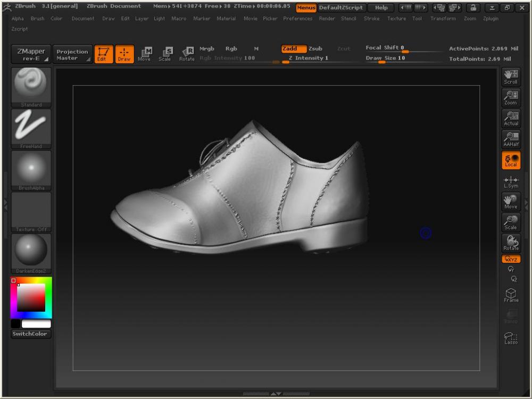The width and height of the screenshot is (532, 399).
Task: Select the Move transform icon in top toolbar
Action: coord(144,54)
